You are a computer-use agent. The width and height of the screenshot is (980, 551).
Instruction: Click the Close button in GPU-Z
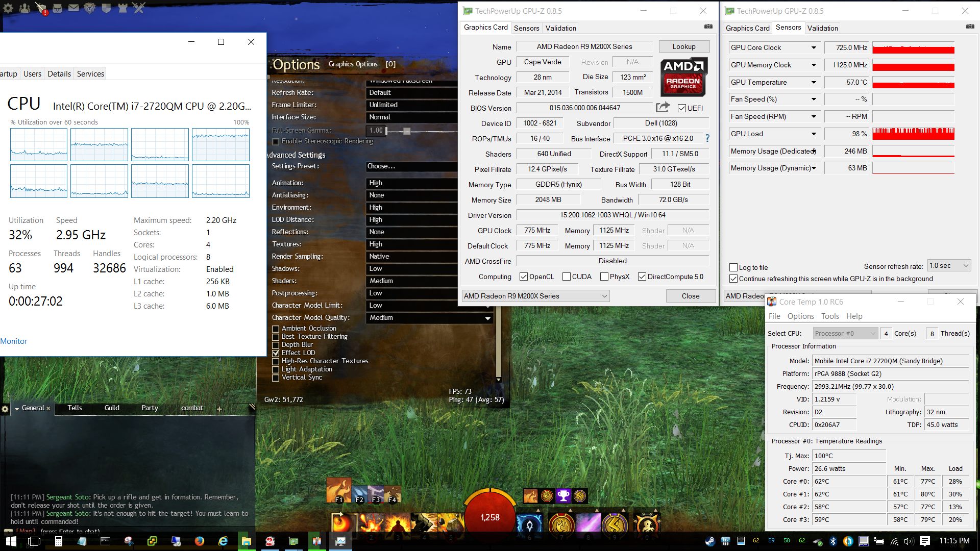pos(691,296)
